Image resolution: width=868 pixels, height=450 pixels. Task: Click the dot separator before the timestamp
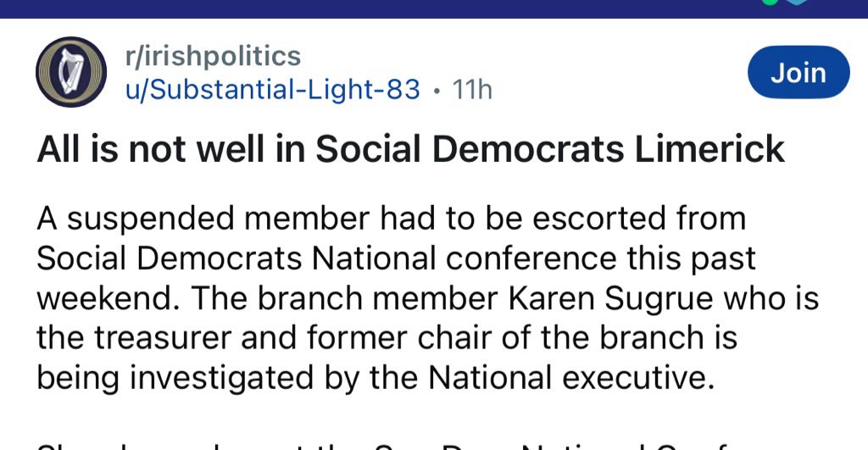tap(437, 88)
